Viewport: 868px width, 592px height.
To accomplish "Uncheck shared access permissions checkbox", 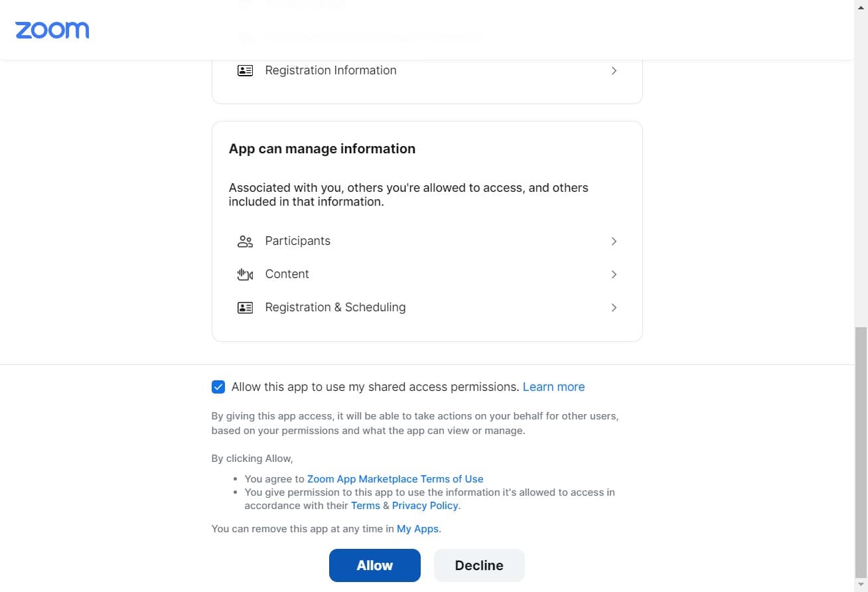I will point(218,386).
